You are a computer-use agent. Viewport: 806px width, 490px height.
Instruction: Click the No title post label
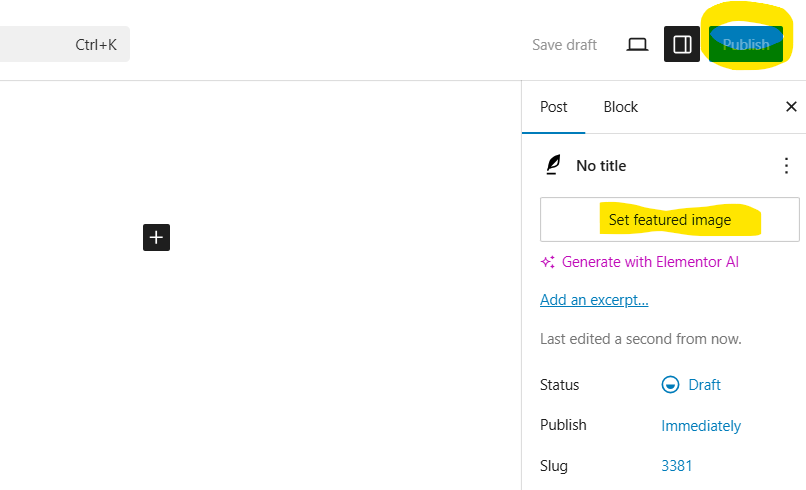pos(601,166)
